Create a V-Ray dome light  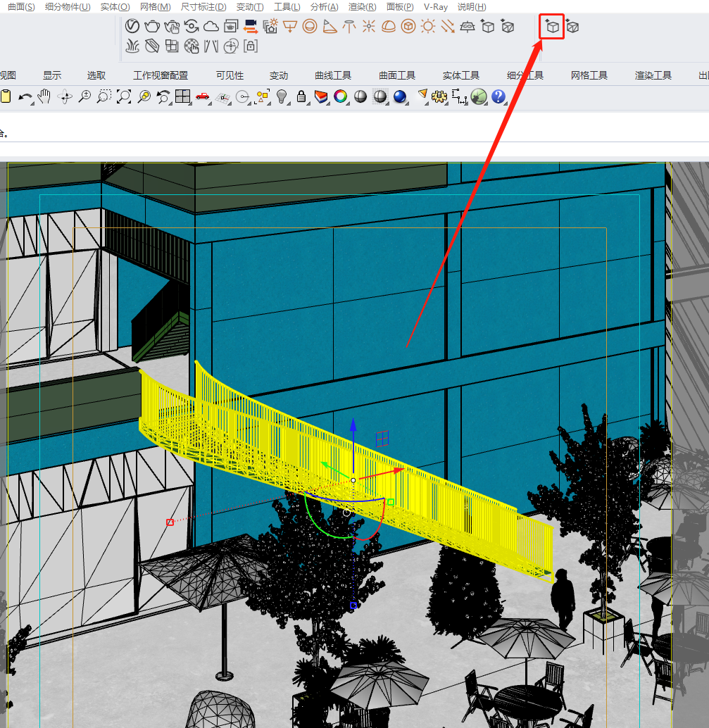[x=388, y=27]
